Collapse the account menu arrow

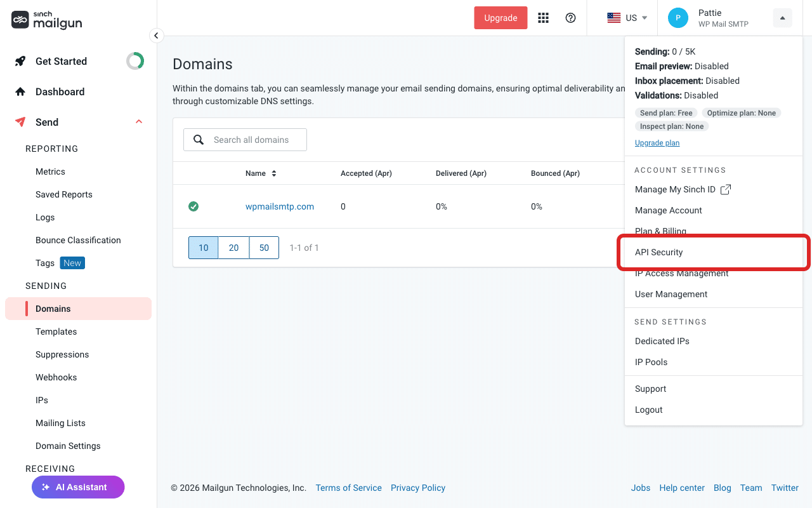tap(782, 18)
